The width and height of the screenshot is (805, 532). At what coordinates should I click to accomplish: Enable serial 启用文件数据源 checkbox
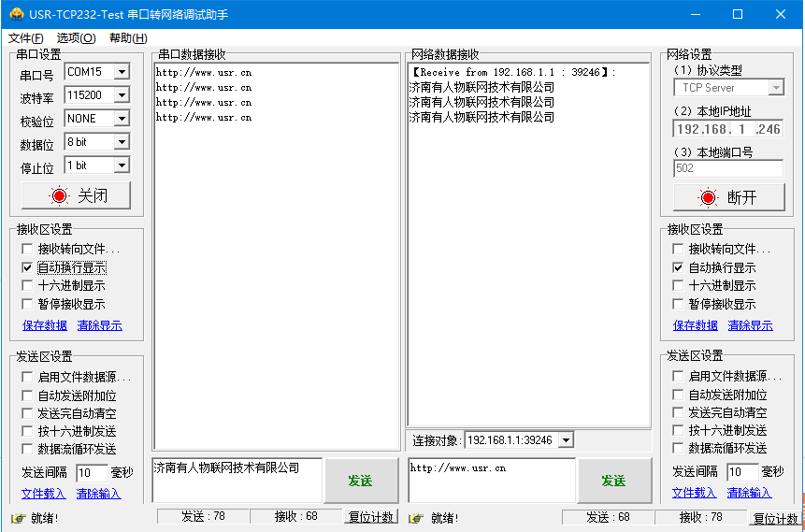pyautogui.click(x=27, y=378)
